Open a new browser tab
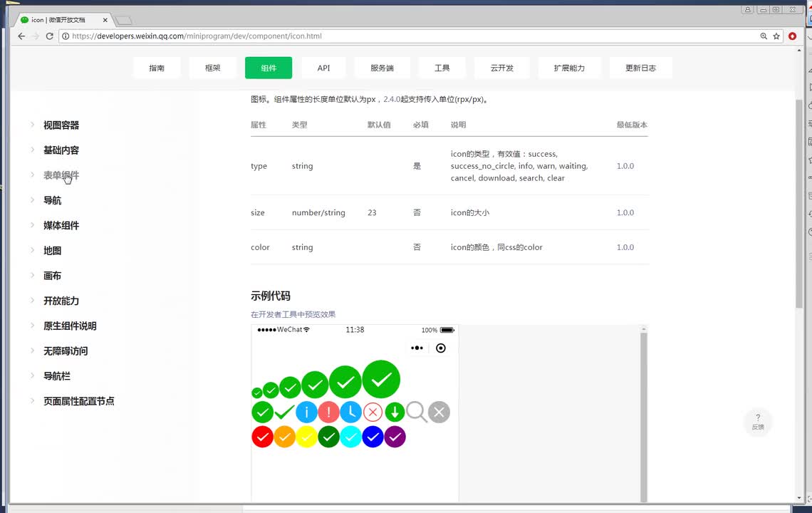The image size is (812, 513). click(x=123, y=20)
